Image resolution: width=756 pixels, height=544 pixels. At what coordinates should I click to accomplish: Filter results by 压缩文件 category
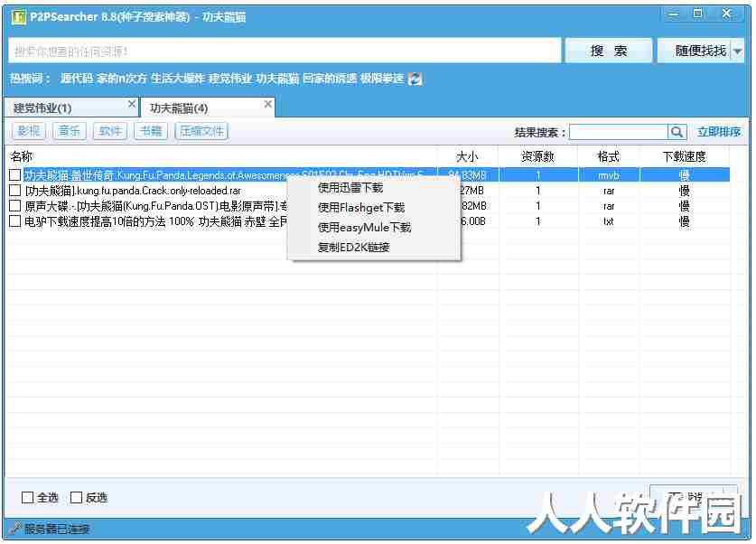pyautogui.click(x=201, y=131)
